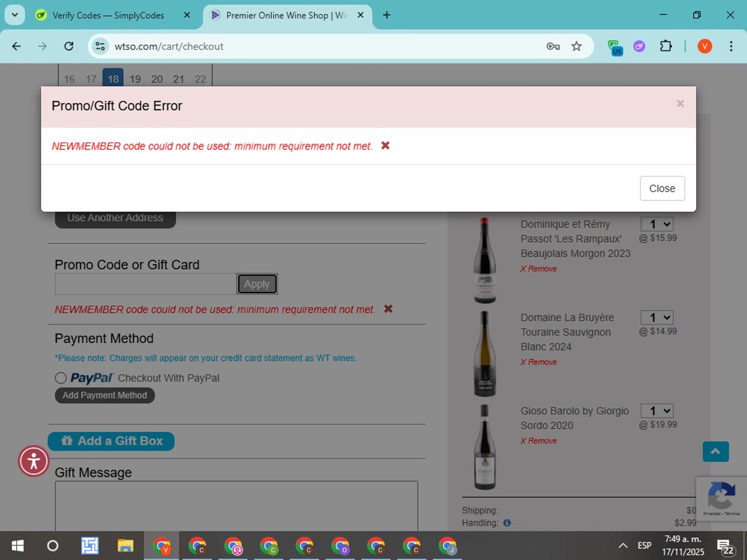Reload the checkout page
Screen dimensions: 747x560
pos(69,46)
